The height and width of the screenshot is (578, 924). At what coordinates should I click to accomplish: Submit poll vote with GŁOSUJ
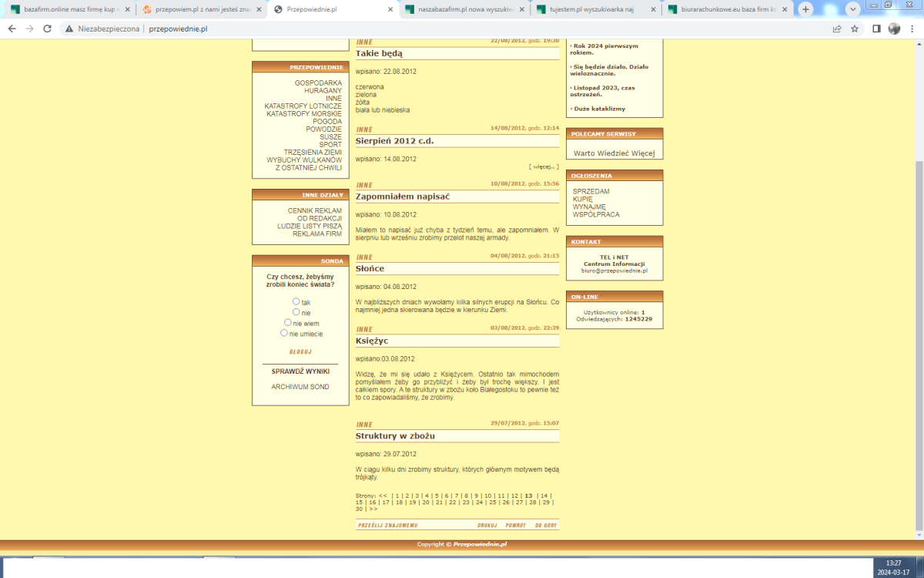coord(300,351)
